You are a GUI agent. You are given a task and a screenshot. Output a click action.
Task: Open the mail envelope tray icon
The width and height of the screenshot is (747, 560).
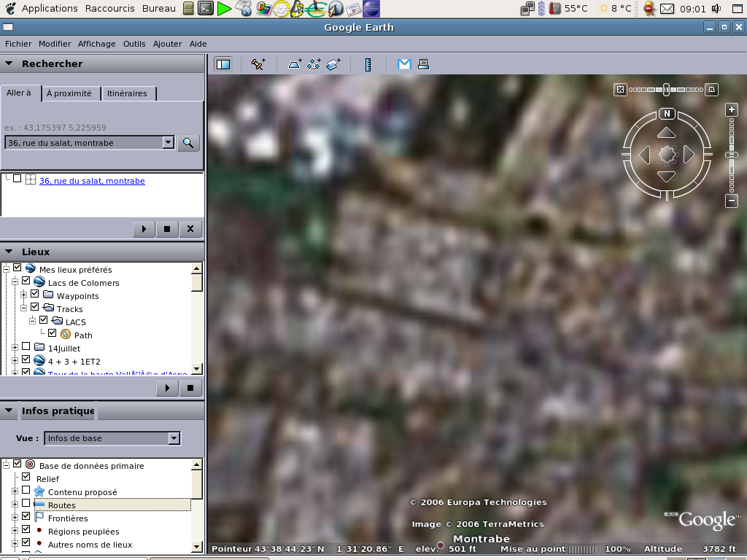667,9
